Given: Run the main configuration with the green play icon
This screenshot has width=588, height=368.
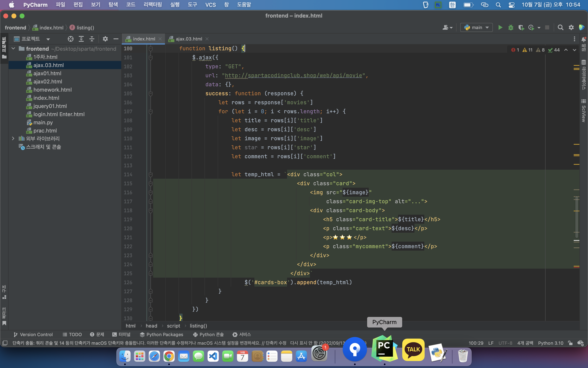Looking at the screenshot, I should (x=500, y=28).
